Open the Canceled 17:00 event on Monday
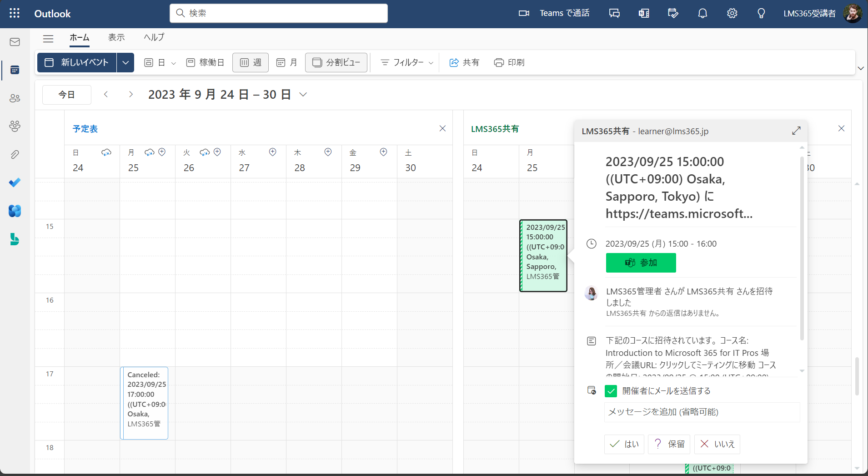 tap(144, 403)
